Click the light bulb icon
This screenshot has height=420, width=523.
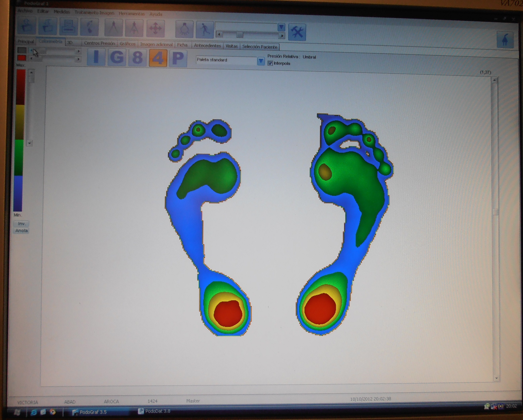[x=184, y=29]
